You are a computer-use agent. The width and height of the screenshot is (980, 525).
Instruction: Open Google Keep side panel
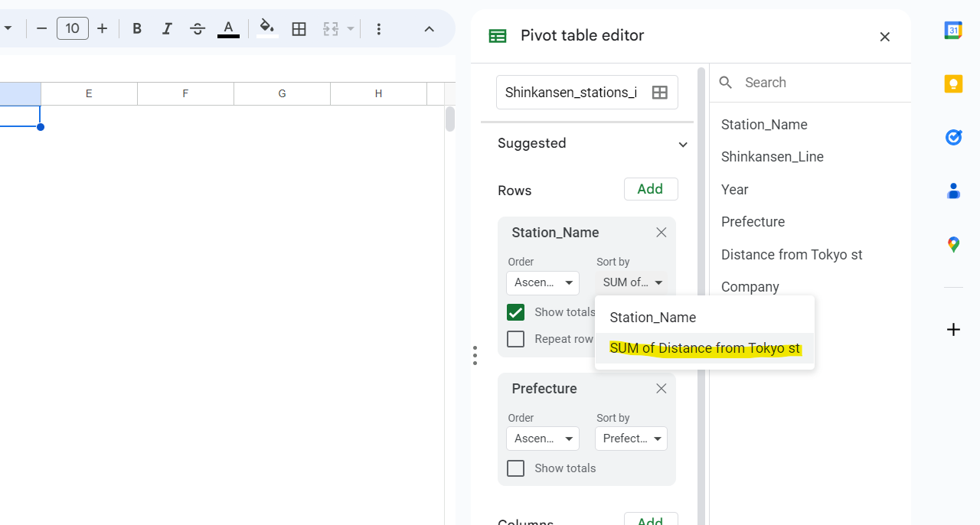[x=953, y=84]
